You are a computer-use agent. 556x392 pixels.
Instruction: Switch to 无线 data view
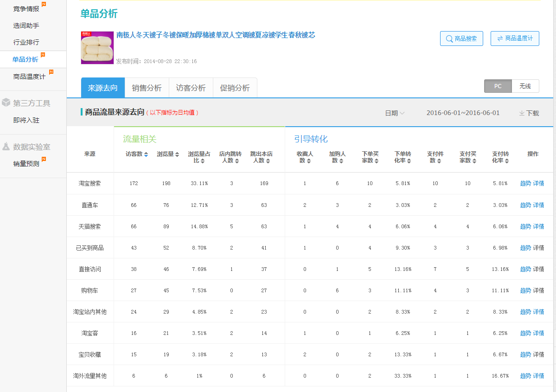click(x=525, y=86)
